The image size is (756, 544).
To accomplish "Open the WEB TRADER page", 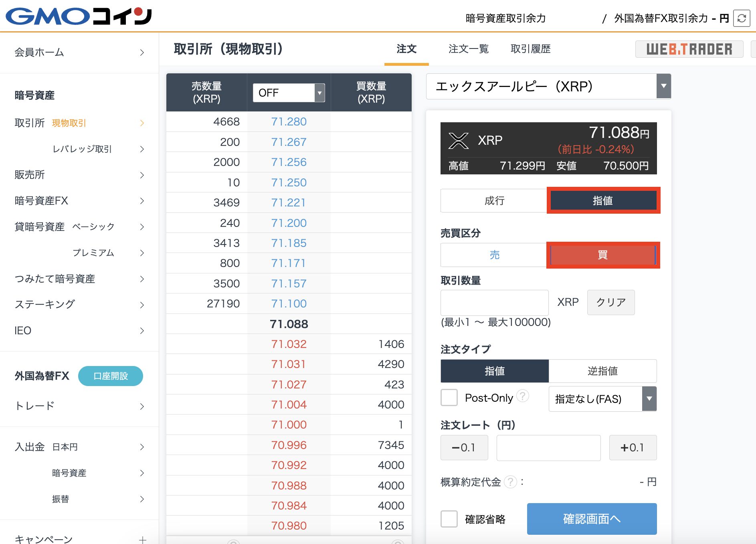I will pyautogui.click(x=689, y=49).
